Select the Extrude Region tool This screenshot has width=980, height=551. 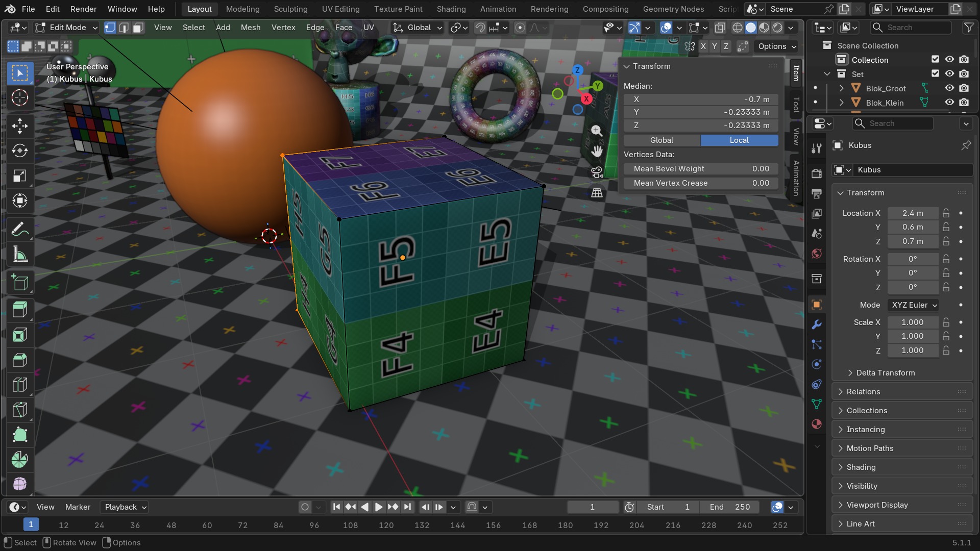click(19, 309)
